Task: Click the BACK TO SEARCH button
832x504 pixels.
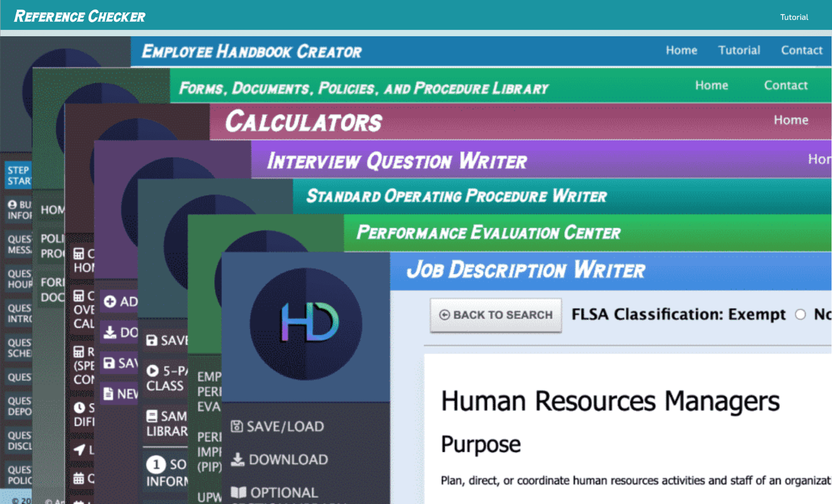Action: point(495,315)
